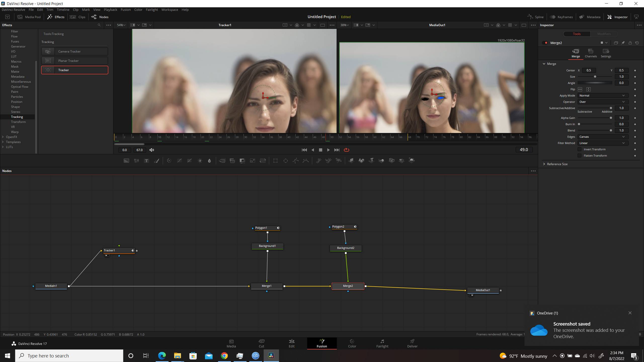Select the Camera Tracker tool
This screenshot has height=362, width=644.
tap(75, 51)
